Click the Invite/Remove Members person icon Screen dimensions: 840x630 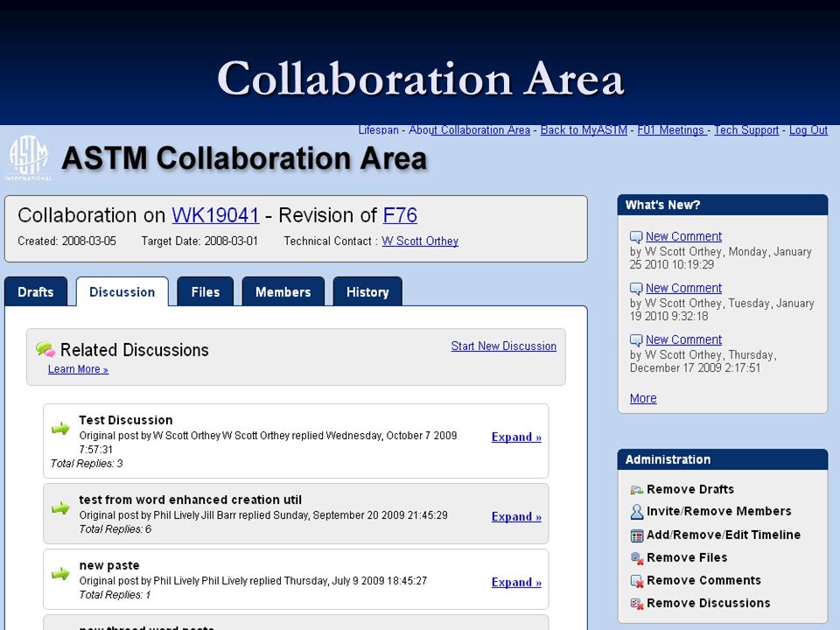[636, 512]
